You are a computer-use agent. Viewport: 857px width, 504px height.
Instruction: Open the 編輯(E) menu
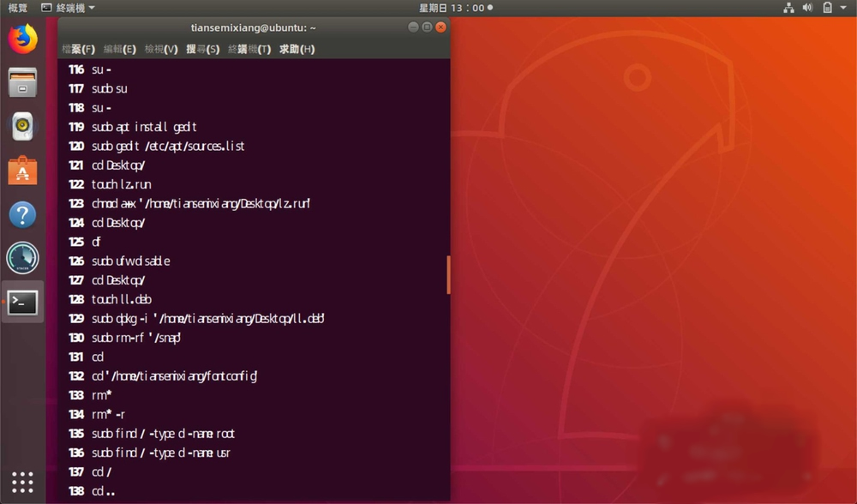pyautogui.click(x=120, y=49)
